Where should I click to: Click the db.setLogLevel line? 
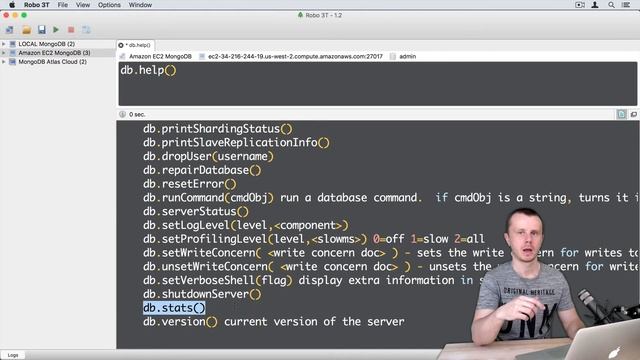click(x=246, y=225)
